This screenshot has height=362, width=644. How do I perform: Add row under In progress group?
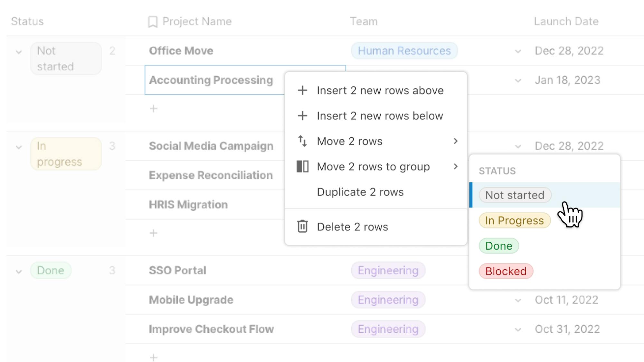(x=154, y=233)
